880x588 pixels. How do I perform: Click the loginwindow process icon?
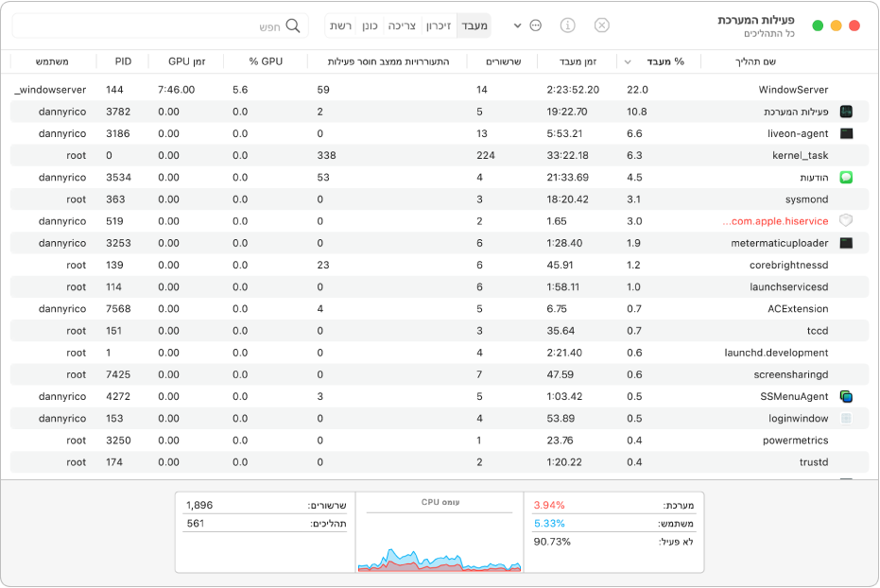point(846,418)
